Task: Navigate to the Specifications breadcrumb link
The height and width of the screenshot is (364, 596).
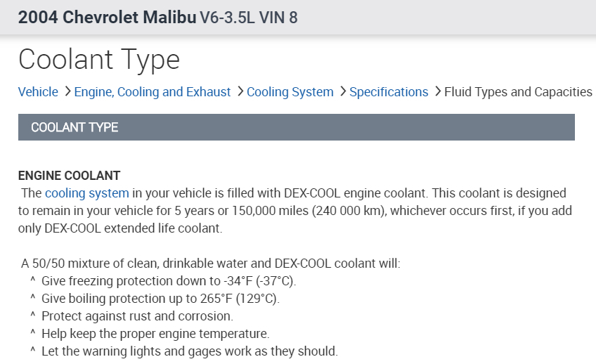Action: tap(389, 92)
